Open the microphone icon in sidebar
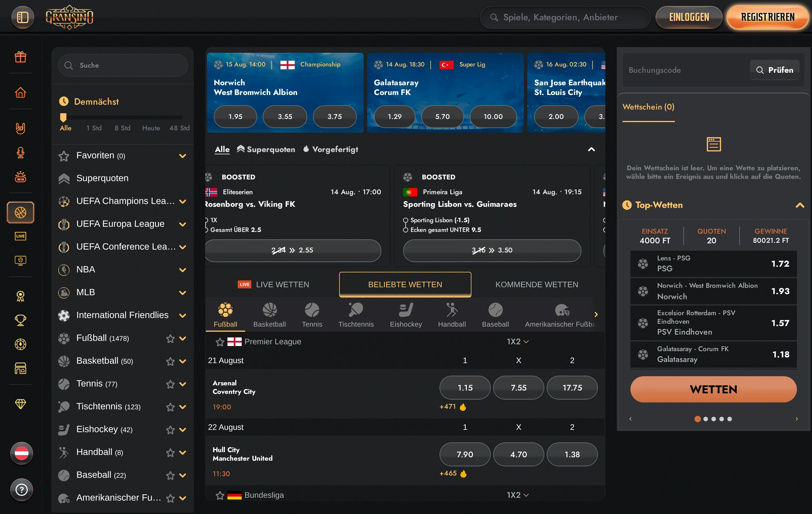This screenshot has height=514, width=812. [x=21, y=153]
